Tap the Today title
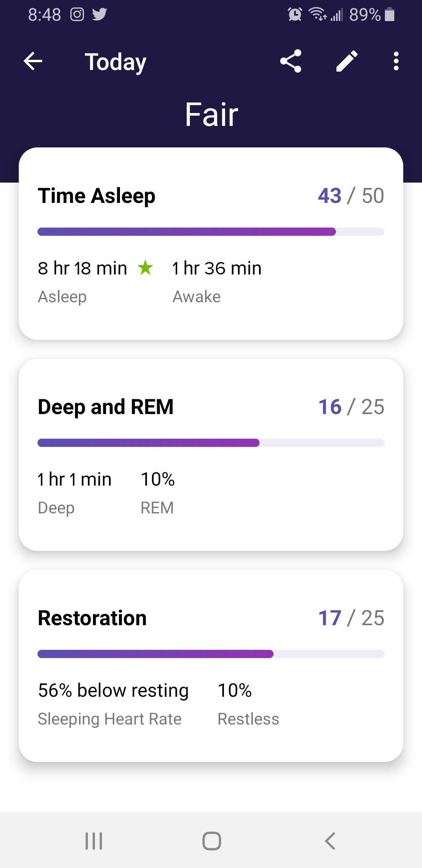The height and width of the screenshot is (868, 422). tap(116, 62)
